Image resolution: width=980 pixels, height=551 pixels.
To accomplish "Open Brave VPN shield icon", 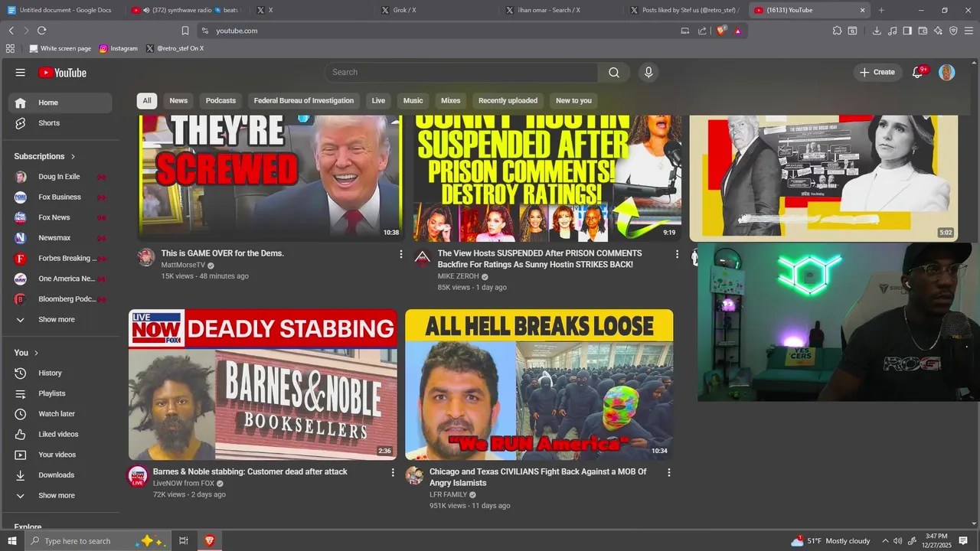I will point(953,31).
